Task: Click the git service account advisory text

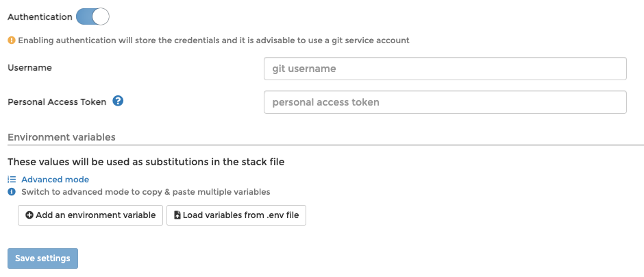Action: (x=214, y=40)
